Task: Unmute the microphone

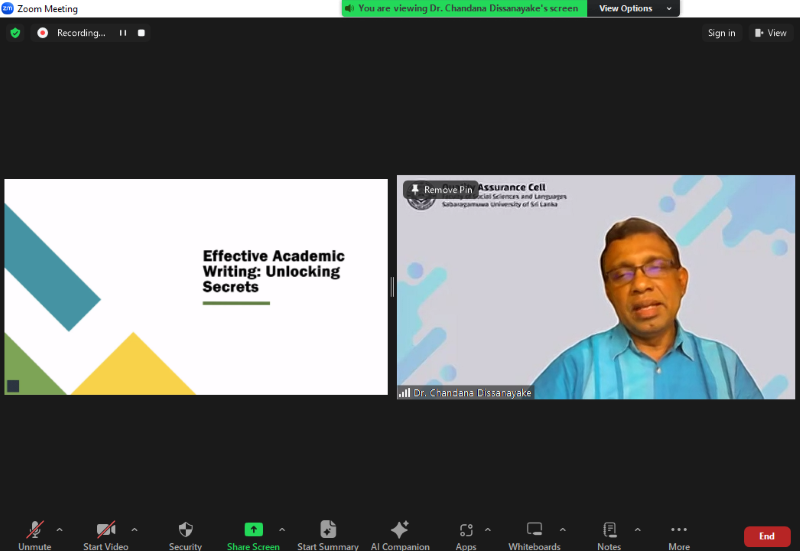Action: pyautogui.click(x=35, y=531)
